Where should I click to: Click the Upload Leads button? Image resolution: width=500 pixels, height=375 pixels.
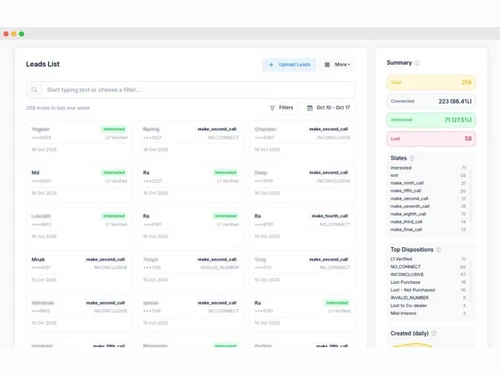click(x=289, y=65)
